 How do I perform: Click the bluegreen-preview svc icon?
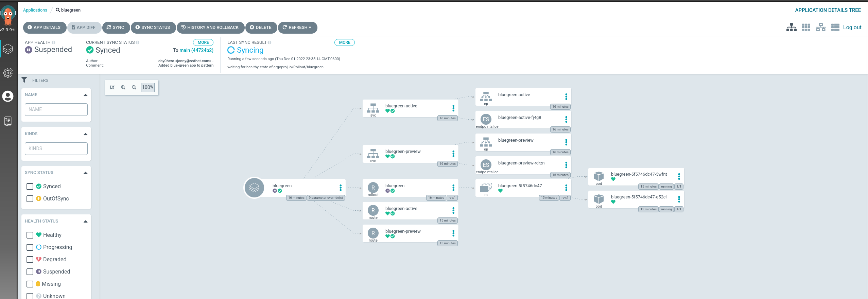point(373,154)
